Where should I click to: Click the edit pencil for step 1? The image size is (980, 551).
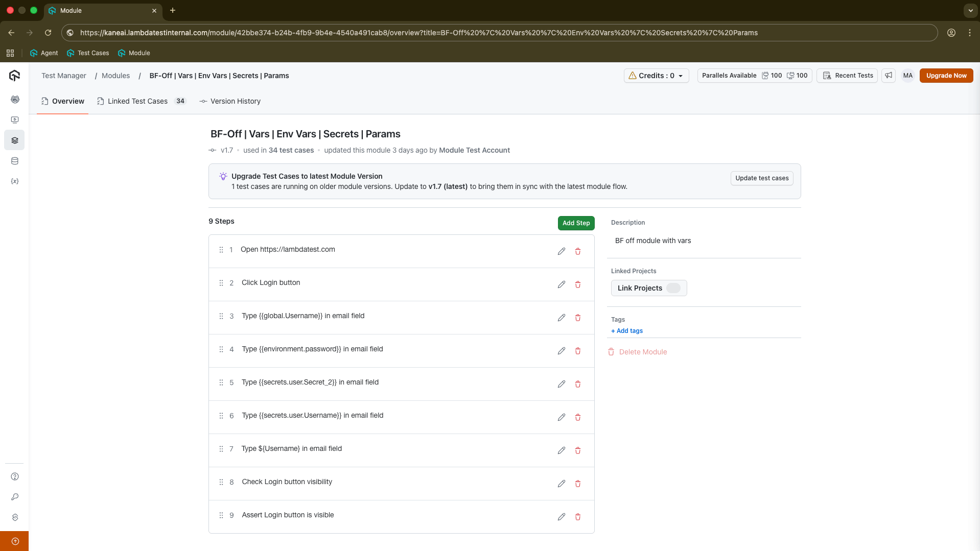(x=561, y=251)
